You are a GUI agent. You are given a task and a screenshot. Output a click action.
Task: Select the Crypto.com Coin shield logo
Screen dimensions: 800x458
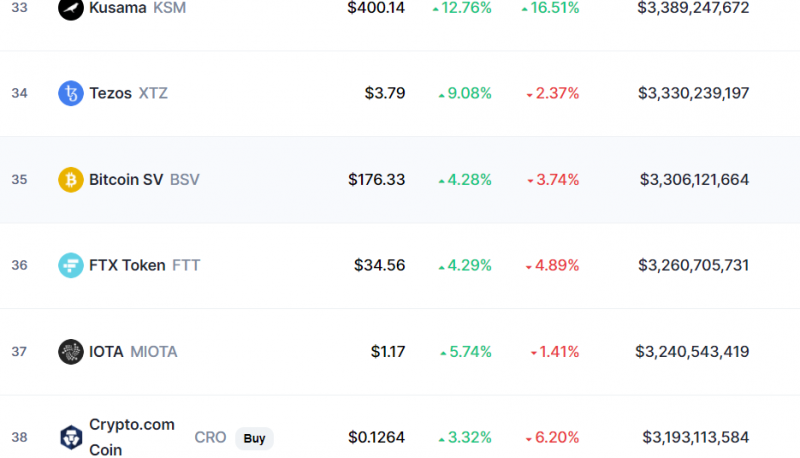pos(70,437)
